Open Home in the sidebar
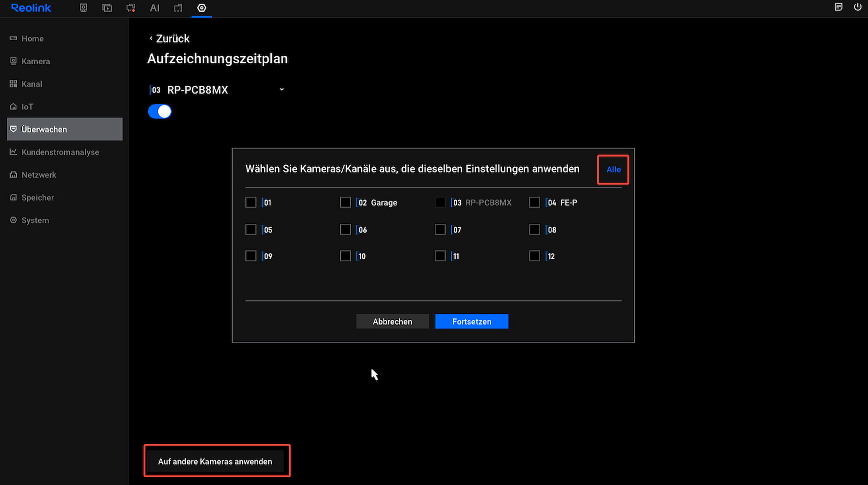This screenshot has height=485, width=868. click(x=65, y=38)
